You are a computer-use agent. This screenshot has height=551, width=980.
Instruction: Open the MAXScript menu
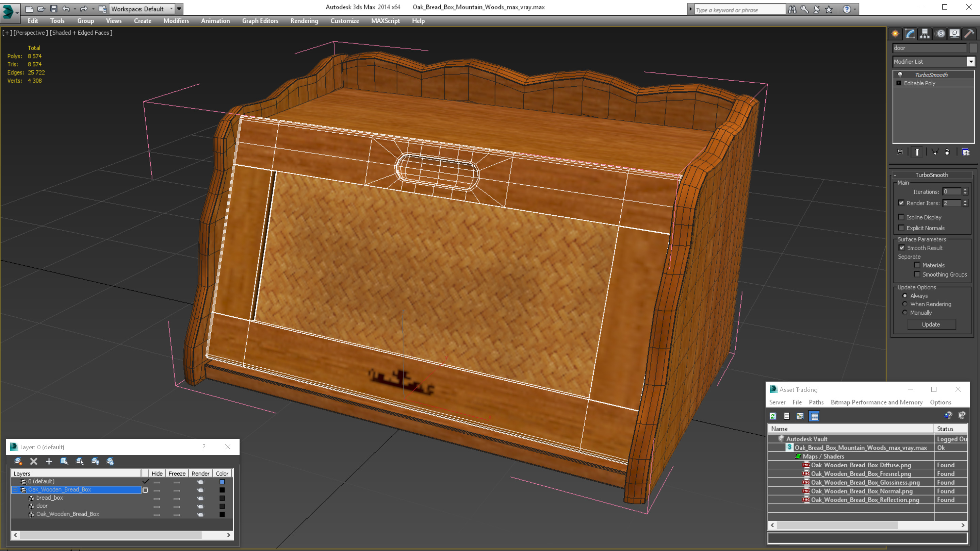[x=385, y=21]
